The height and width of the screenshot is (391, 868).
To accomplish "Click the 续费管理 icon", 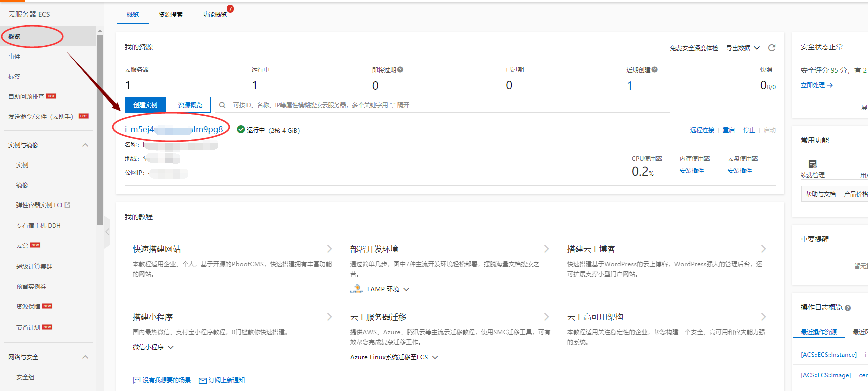I will click(812, 164).
